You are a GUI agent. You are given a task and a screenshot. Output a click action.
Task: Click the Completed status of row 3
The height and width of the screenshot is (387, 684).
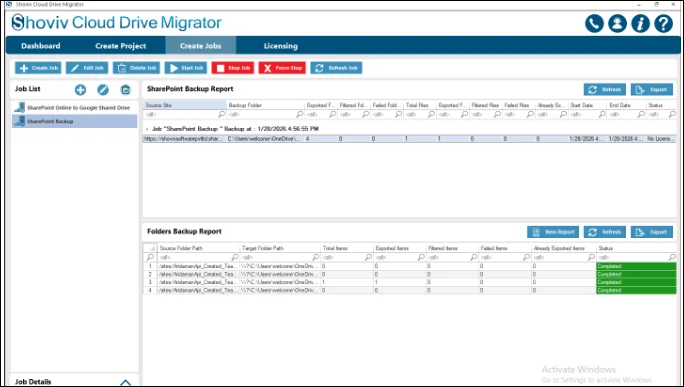[x=636, y=282]
